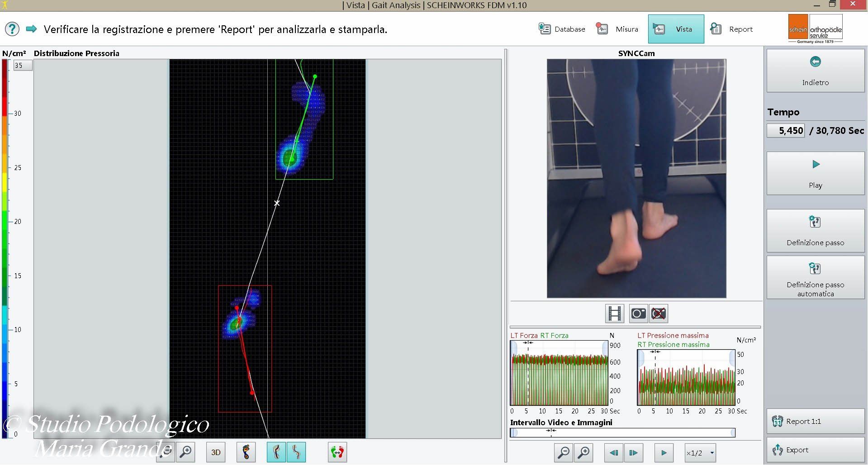Take a snapshot with the camera icon
The height and width of the screenshot is (465, 868).
pyautogui.click(x=638, y=313)
